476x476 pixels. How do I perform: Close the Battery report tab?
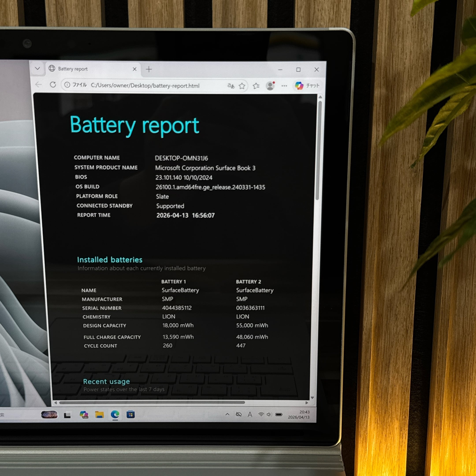(134, 69)
